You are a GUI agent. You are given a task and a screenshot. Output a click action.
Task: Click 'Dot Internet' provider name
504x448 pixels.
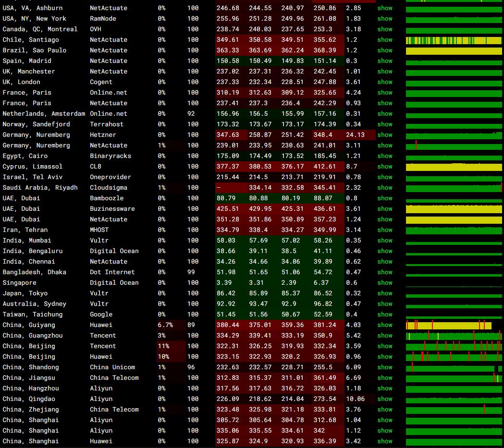point(112,272)
